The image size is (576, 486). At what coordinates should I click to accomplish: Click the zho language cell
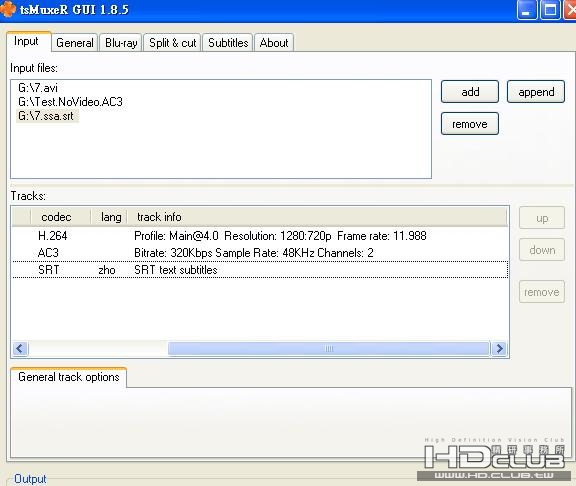tap(107, 270)
